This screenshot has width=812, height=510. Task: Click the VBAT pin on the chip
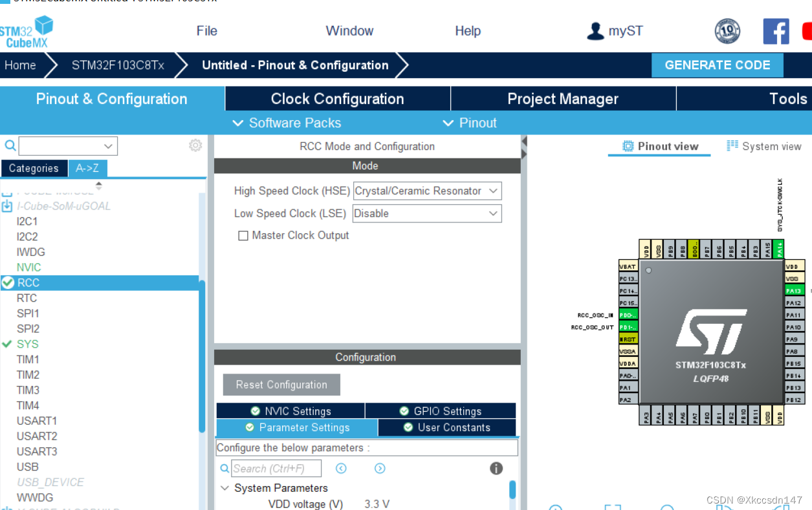pyautogui.click(x=628, y=266)
